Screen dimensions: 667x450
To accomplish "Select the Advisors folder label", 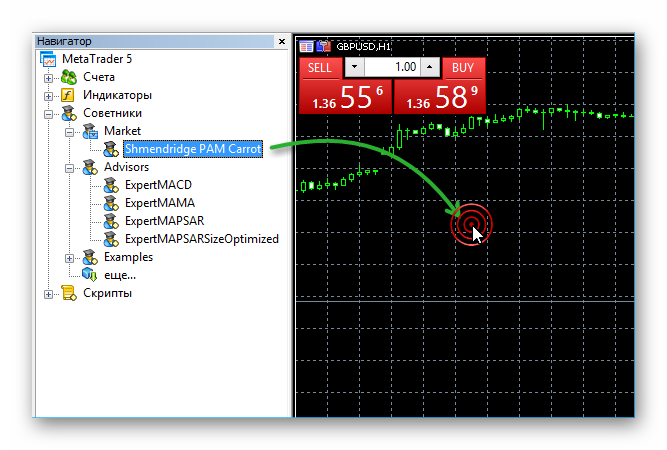I will [126, 167].
